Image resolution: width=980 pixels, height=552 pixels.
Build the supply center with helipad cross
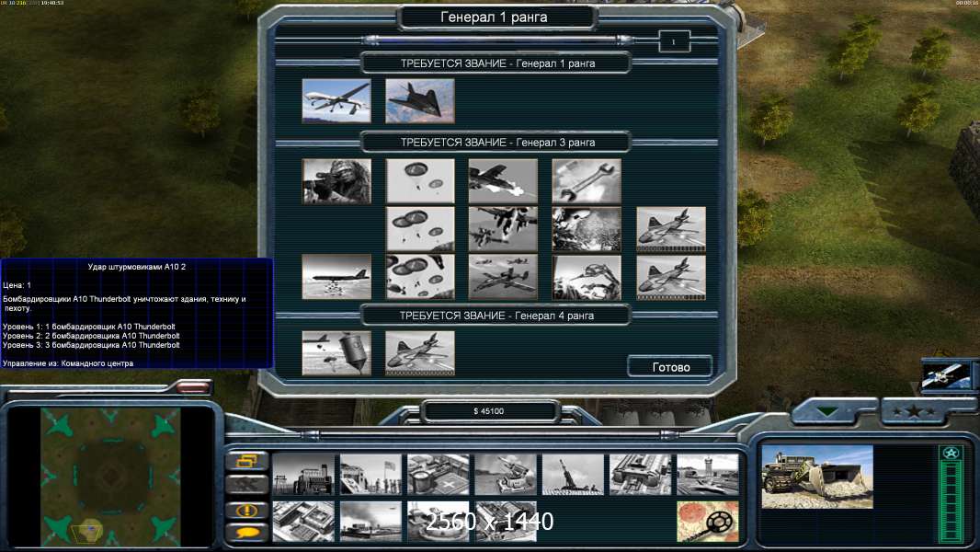pos(439,475)
